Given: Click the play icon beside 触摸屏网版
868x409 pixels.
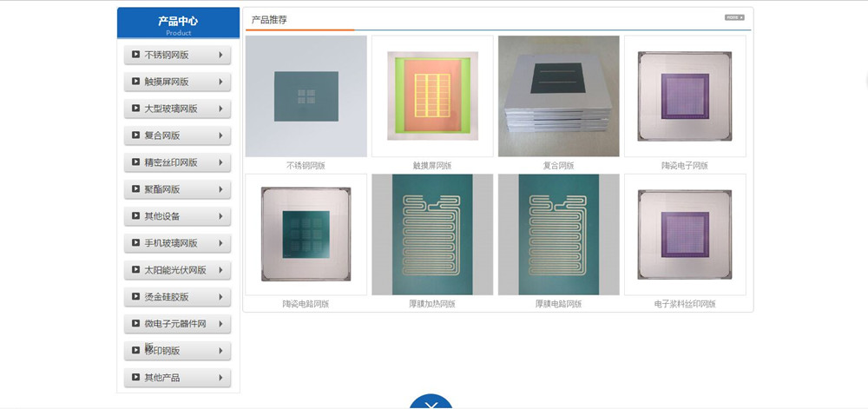Looking at the screenshot, I should click(x=135, y=82).
